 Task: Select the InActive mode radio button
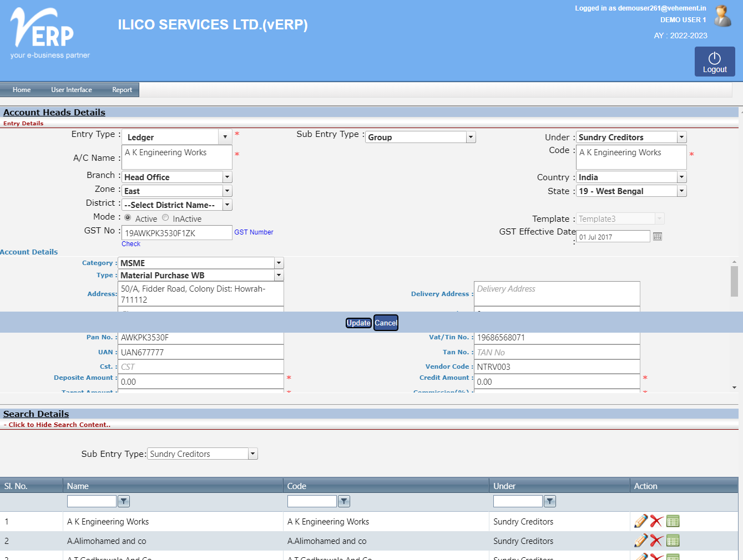(165, 218)
